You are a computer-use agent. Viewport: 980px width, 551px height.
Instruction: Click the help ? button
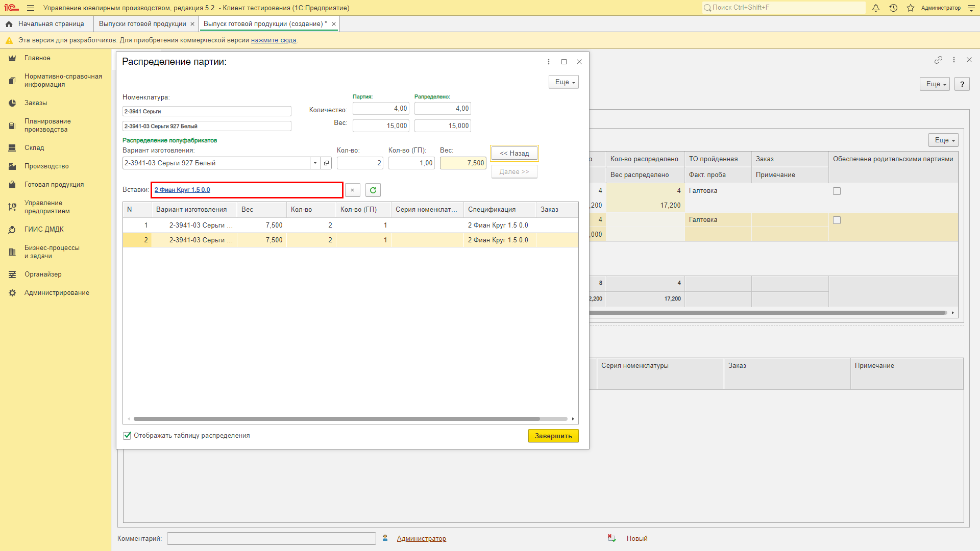pos(962,84)
